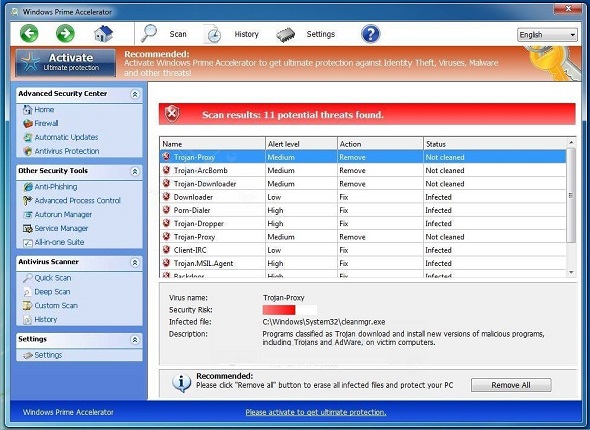Open the History toolbar menu item

[246, 34]
